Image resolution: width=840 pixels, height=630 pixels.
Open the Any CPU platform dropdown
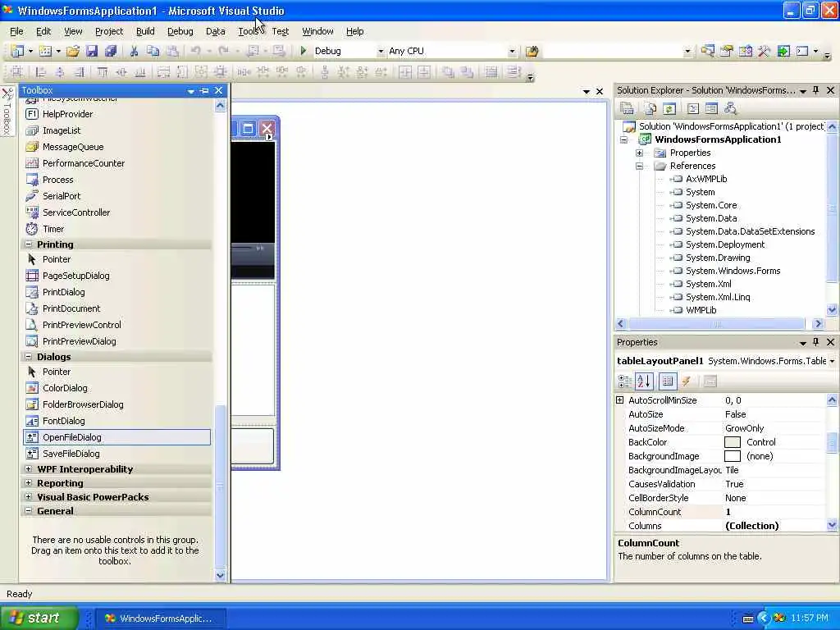click(x=512, y=52)
